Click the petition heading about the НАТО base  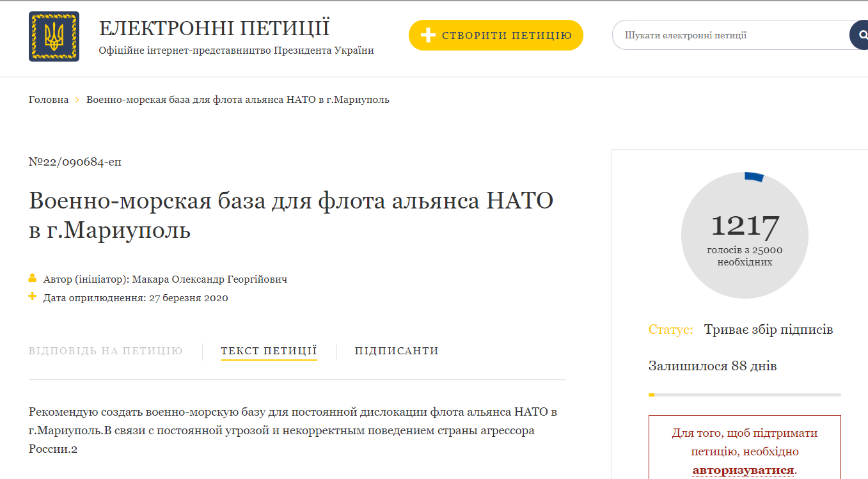click(x=291, y=215)
